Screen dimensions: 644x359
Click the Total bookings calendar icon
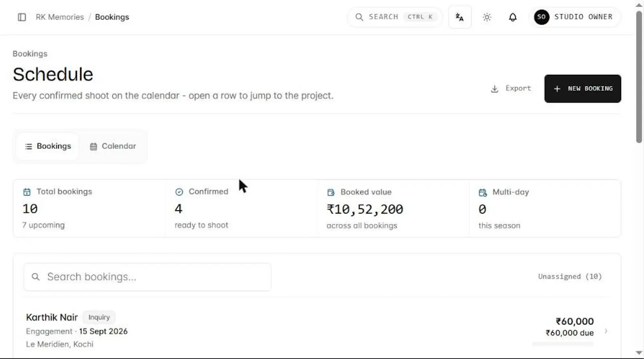tap(27, 192)
